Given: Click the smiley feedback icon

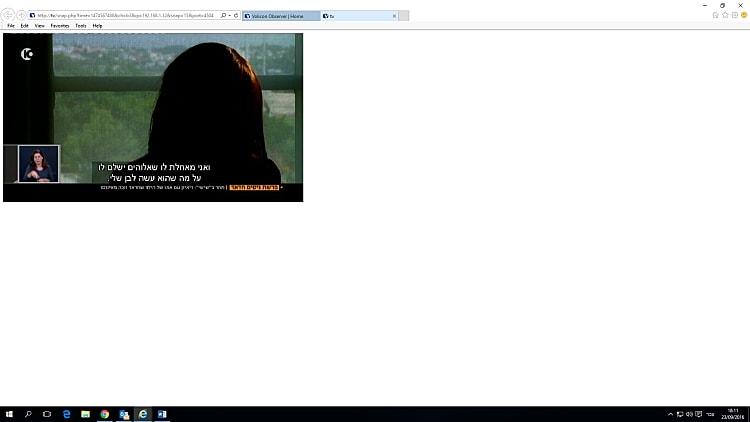Looking at the screenshot, I should (743, 15).
